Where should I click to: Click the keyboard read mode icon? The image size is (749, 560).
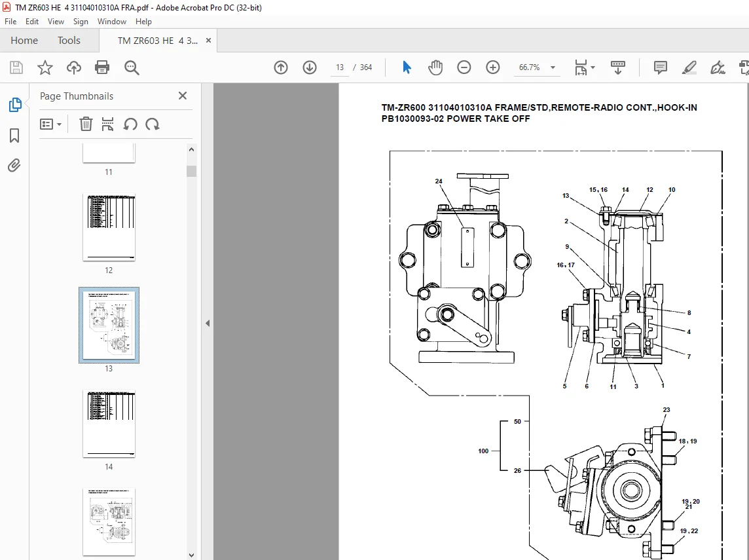coord(617,67)
